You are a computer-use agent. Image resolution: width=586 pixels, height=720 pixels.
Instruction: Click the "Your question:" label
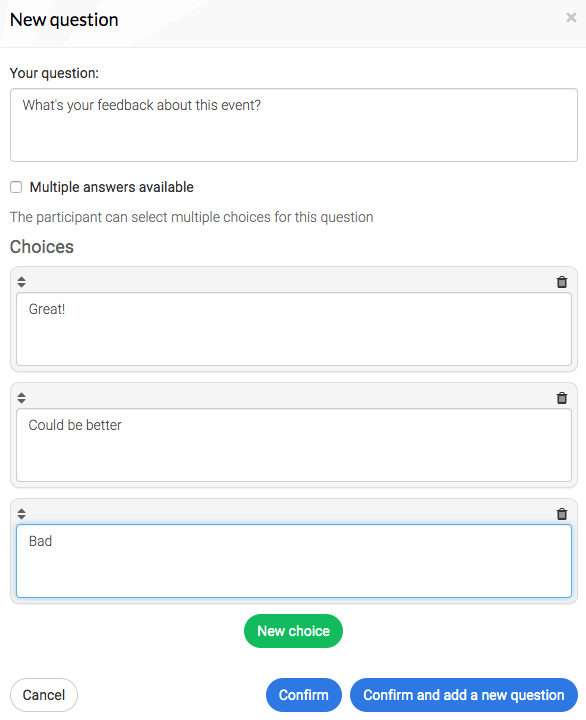(54, 73)
